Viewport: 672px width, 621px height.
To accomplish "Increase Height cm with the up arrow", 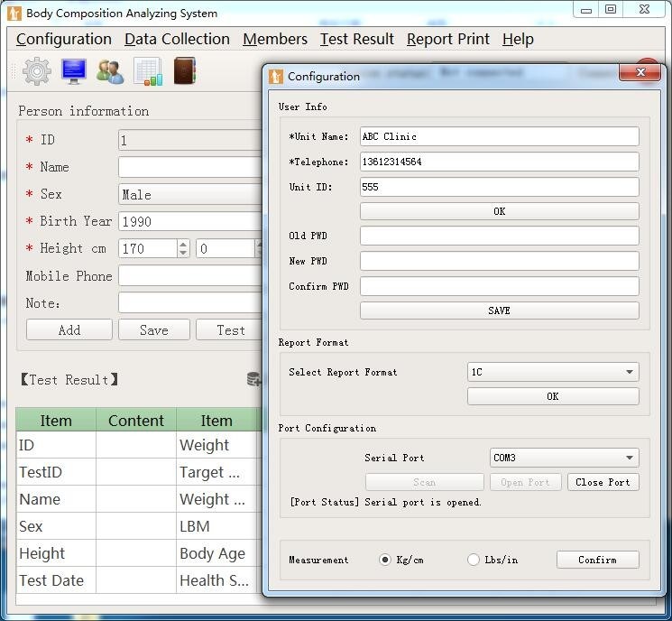I will tap(183, 244).
